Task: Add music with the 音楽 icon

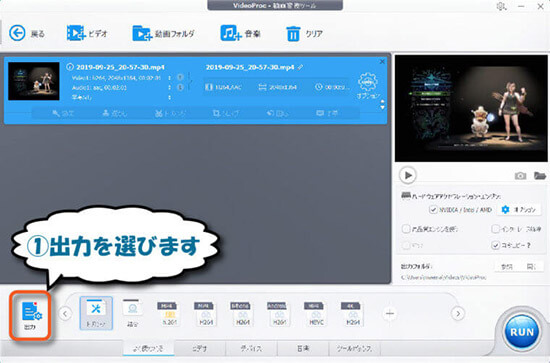Action: coord(240,34)
